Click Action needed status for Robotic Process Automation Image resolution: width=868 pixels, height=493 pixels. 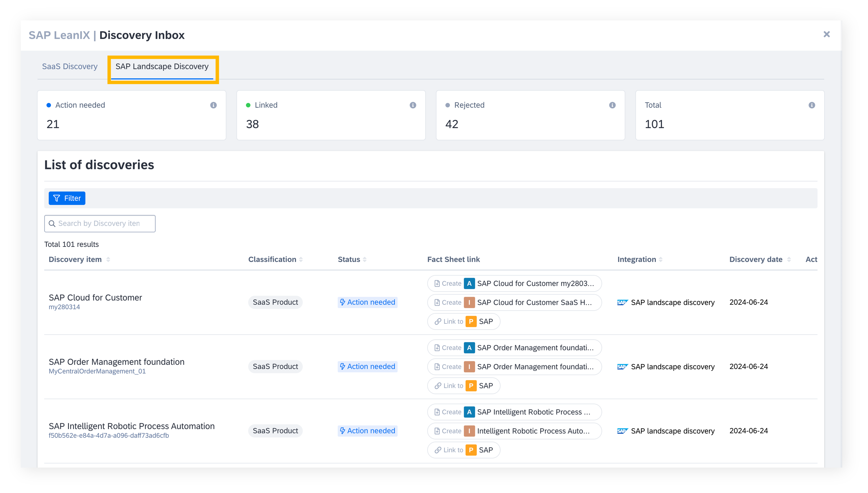click(x=367, y=431)
